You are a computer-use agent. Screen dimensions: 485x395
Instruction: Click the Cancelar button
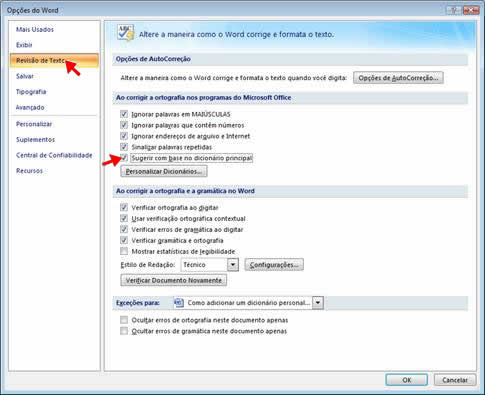tap(455, 380)
